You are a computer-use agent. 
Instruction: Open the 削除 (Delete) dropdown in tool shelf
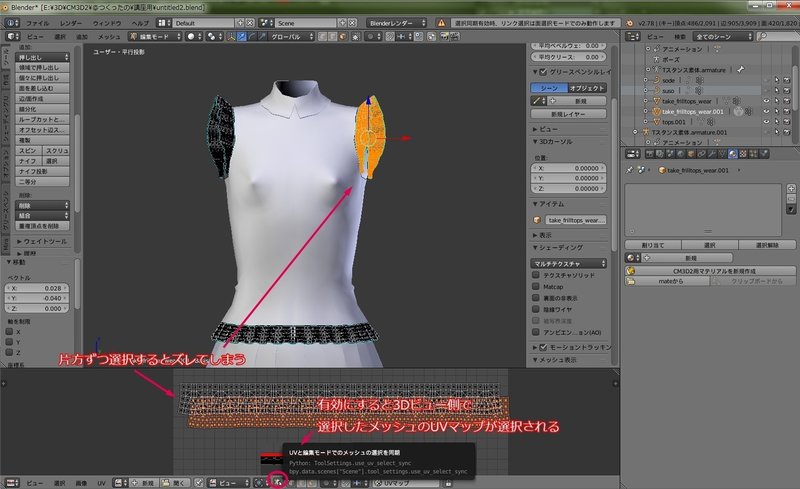(x=42, y=205)
